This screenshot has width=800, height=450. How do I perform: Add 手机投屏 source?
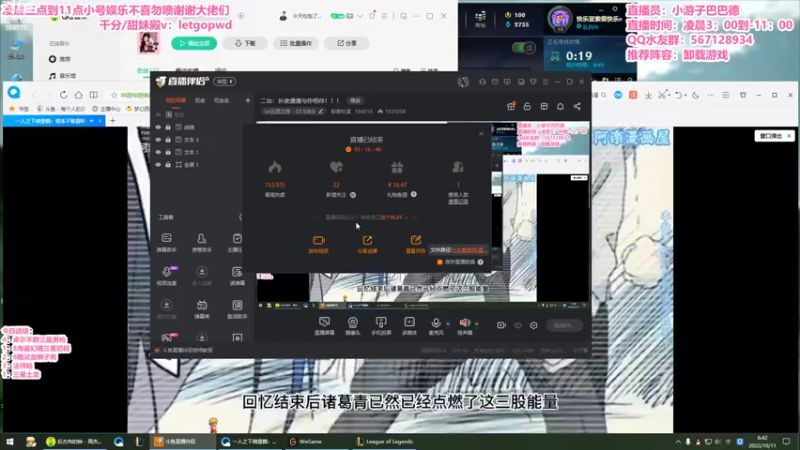(x=381, y=325)
